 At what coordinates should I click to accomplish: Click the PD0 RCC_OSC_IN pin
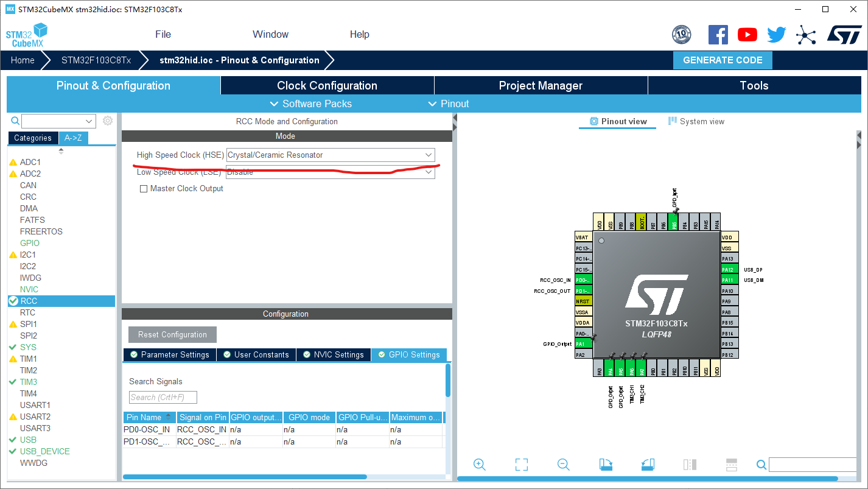point(584,280)
